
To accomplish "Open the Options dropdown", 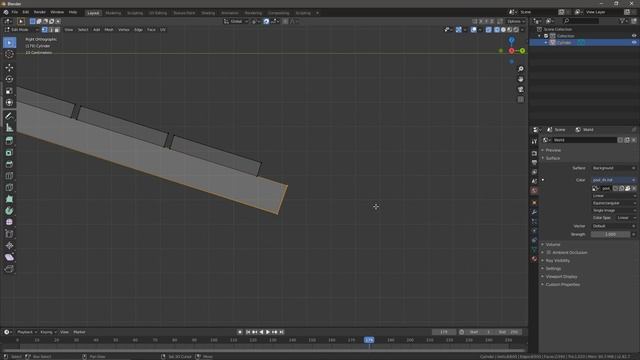I will (x=516, y=21).
